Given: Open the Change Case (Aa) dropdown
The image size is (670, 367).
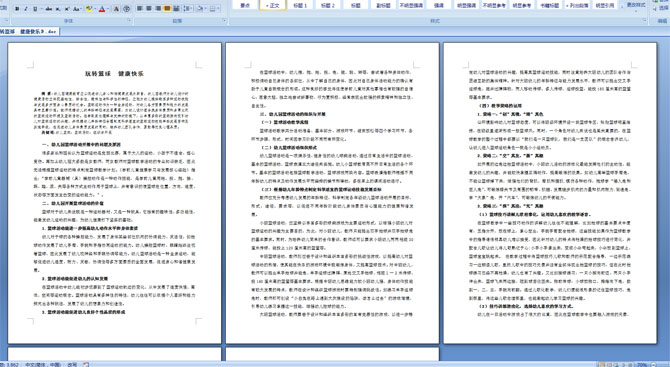Looking at the screenshot, I should click(x=77, y=9).
